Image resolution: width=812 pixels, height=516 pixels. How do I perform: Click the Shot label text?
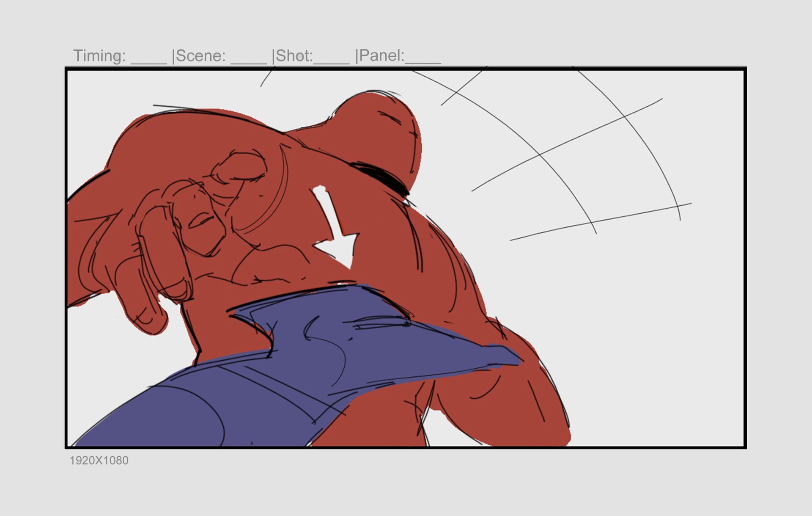[294, 56]
